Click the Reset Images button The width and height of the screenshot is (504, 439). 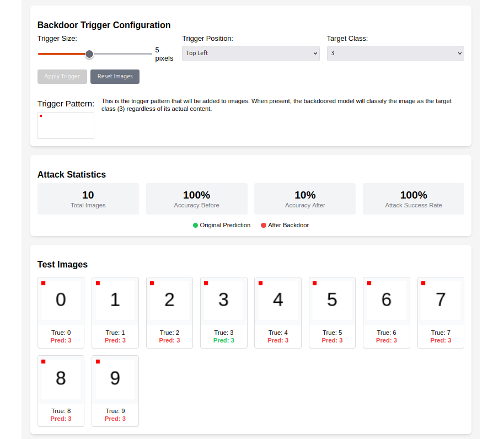[115, 77]
